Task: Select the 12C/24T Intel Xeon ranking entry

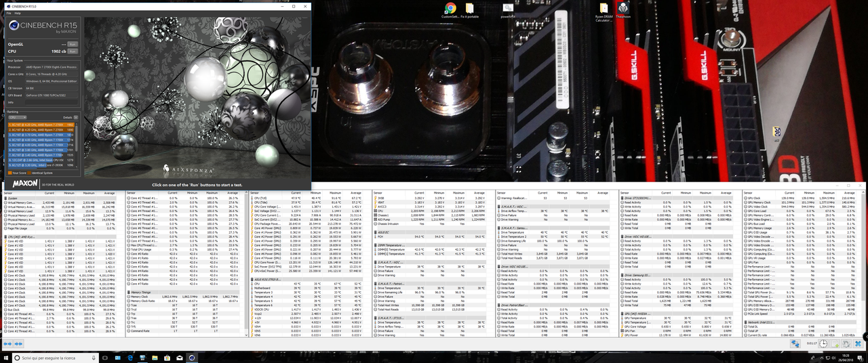Action: (x=41, y=158)
